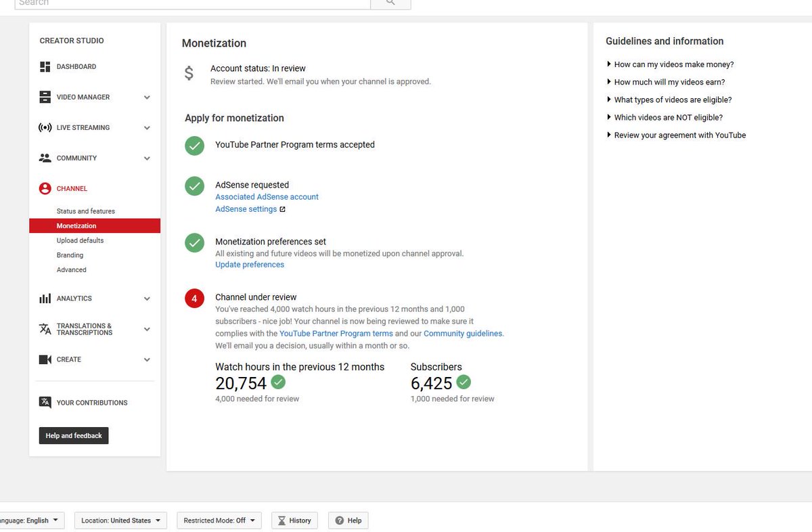The width and height of the screenshot is (812, 532).
Task: Click green check beside Monetization preferences set
Action: [195, 242]
